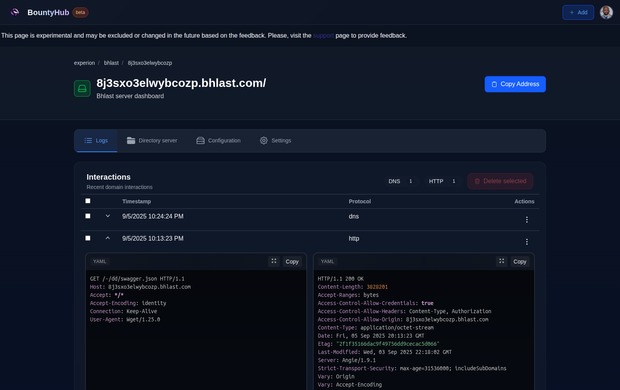Click the dns protocol cell
Image resolution: width=620 pixels, height=390 pixels.
click(x=354, y=216)
